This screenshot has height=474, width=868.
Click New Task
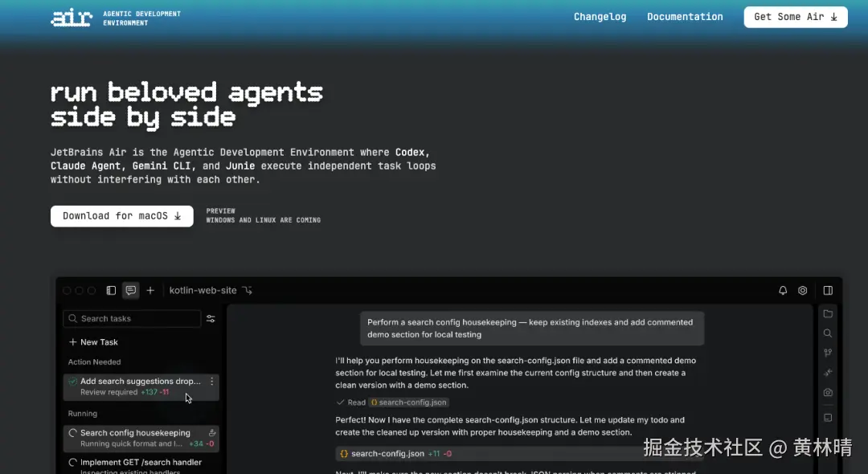(93, 342)
